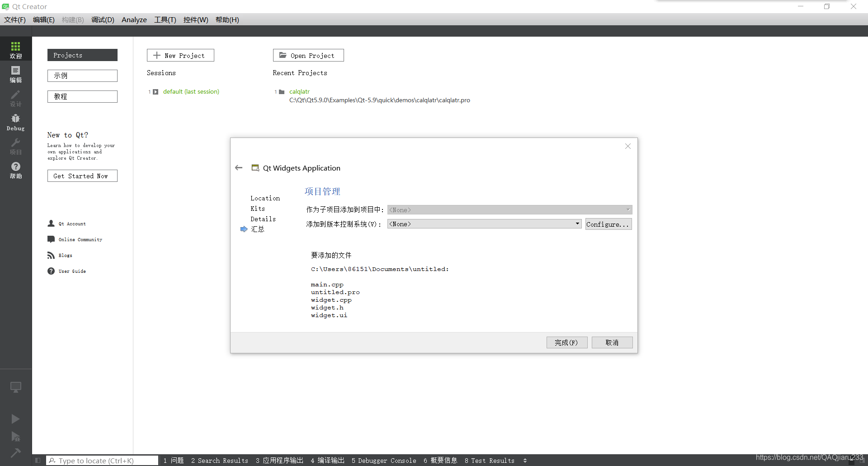Open the 3 应用程序输出 pane
The height and width of the screenshot is (466, 868).
tap(279, 461)
